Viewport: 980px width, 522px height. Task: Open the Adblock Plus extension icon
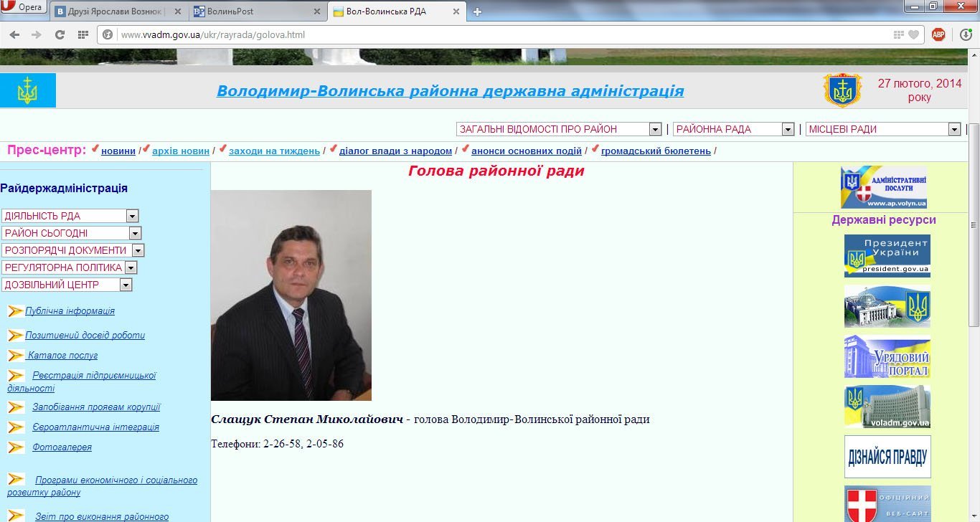(938, 34)
